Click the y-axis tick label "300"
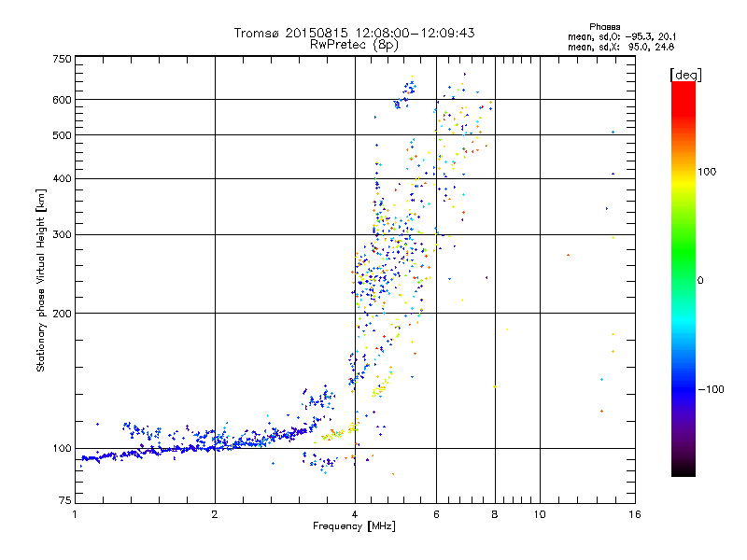This screenshot has width=747, height=560. point(62,235)
